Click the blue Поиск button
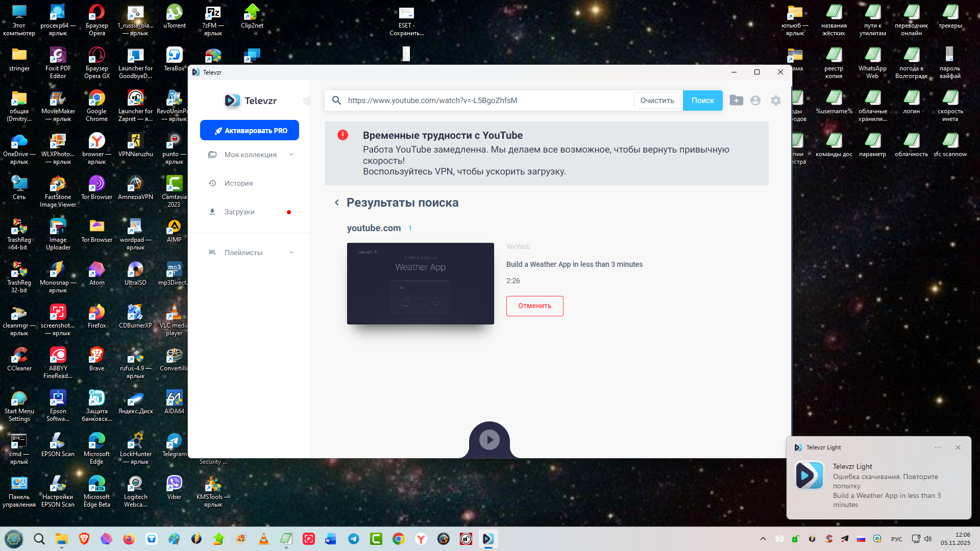980x551 pixels. 702,101
